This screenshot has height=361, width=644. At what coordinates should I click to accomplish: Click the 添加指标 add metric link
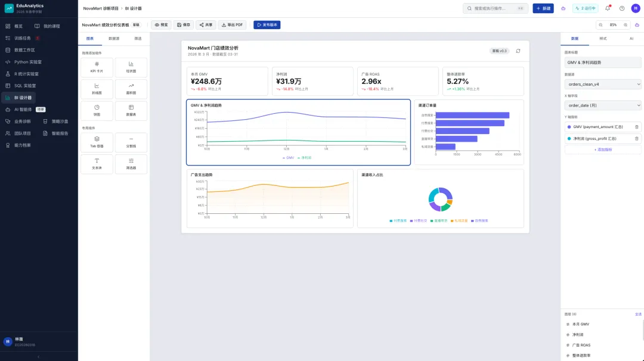[602, 150]
